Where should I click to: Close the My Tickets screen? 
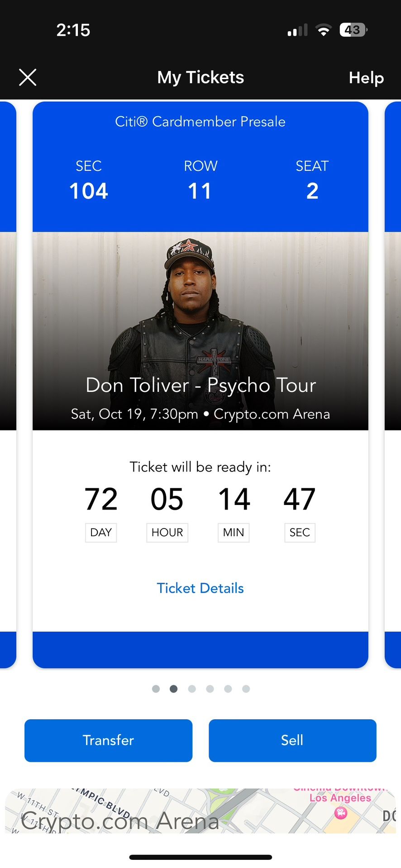point(28,77)
